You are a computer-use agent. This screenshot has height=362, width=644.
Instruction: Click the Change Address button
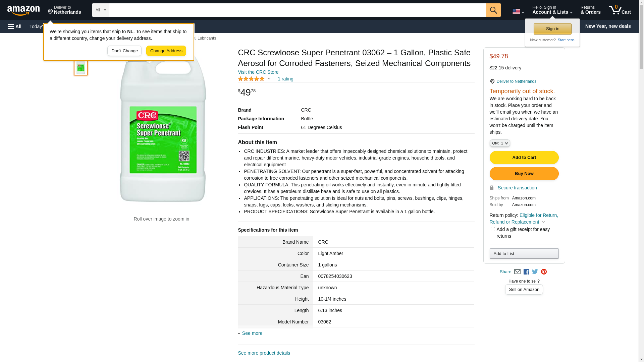coord(166,51)
